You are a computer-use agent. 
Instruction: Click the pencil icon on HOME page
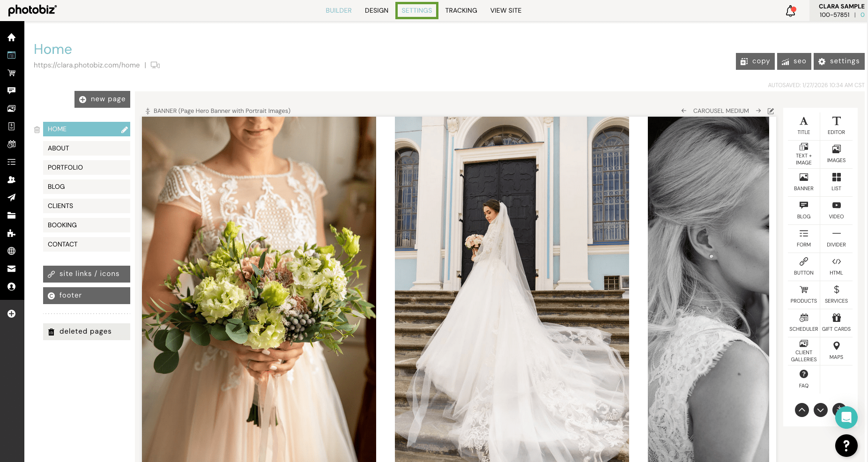coord(125,129)
